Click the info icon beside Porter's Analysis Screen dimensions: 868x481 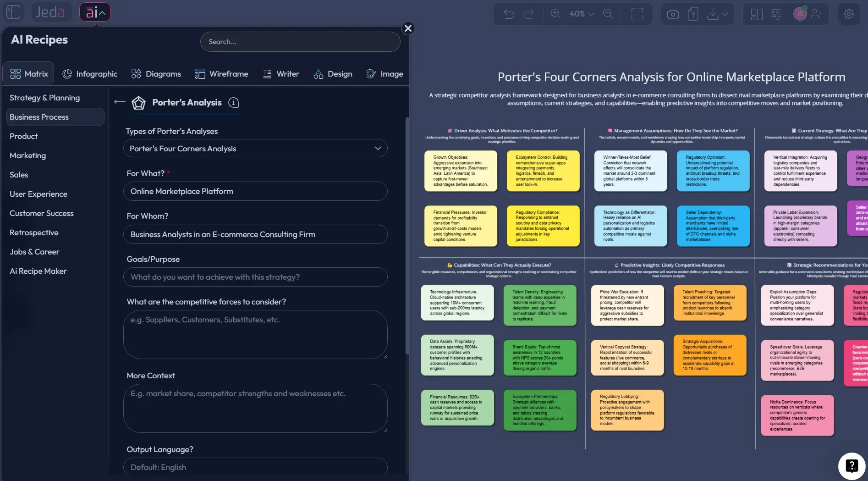point(234,103)
